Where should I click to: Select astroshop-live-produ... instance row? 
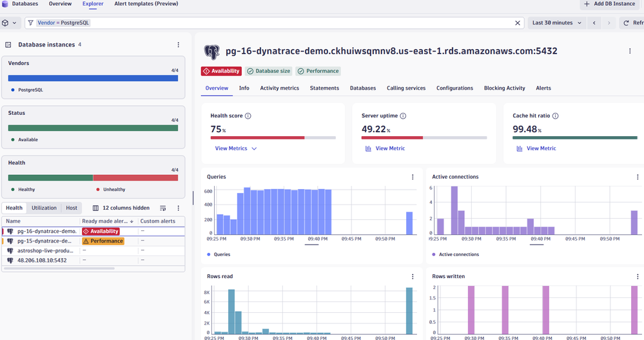(93, 251)
